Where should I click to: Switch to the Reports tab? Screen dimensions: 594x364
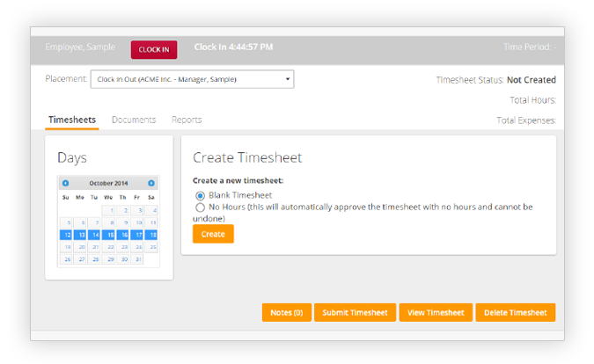tap(187, 120)
